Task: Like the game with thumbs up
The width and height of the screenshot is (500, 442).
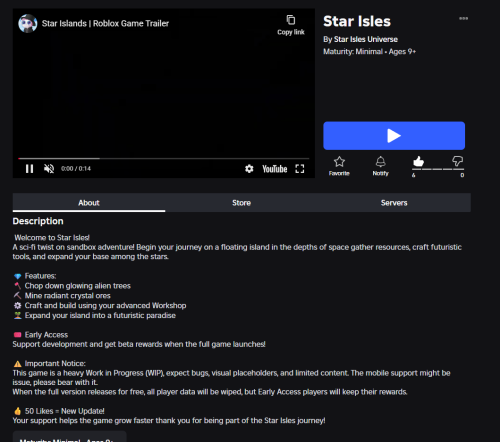Action: pyautogui.click(x=418, y=162)
